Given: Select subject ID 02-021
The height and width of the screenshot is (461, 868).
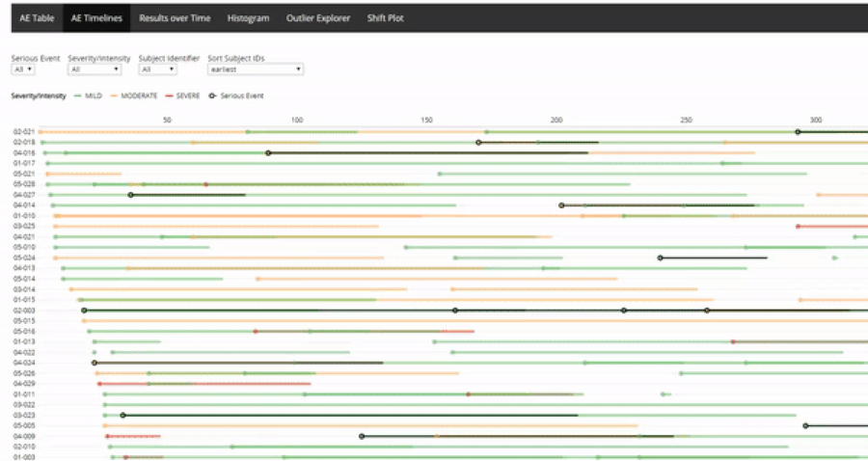Looking at the screenshot, I should (24, 132).
